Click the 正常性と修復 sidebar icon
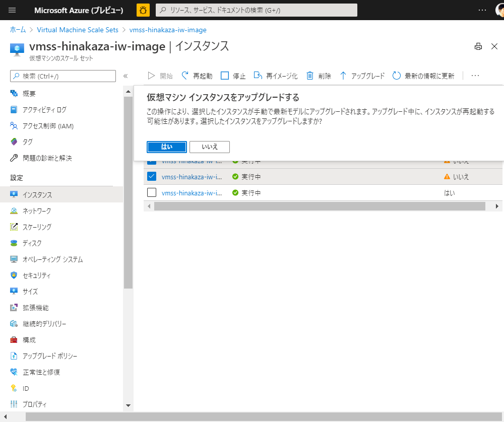The height and width of the screenshot is (422, 504). tap(14, 372)
